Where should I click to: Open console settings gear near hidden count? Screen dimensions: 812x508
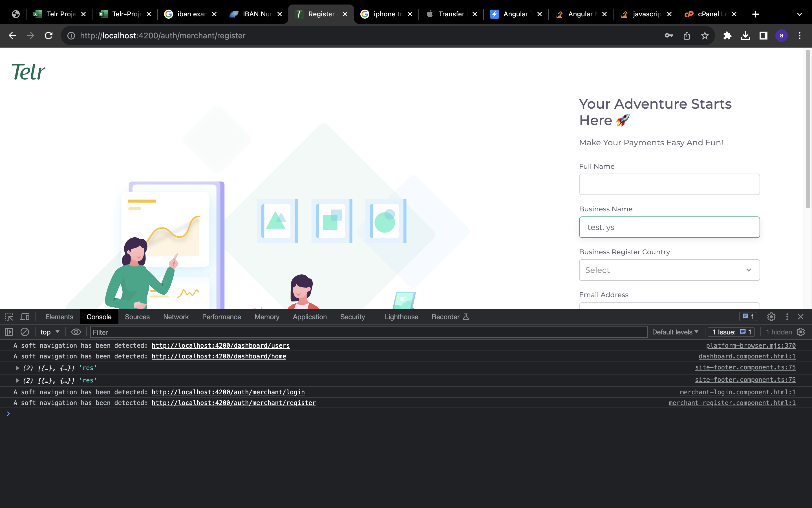[801, 332]
